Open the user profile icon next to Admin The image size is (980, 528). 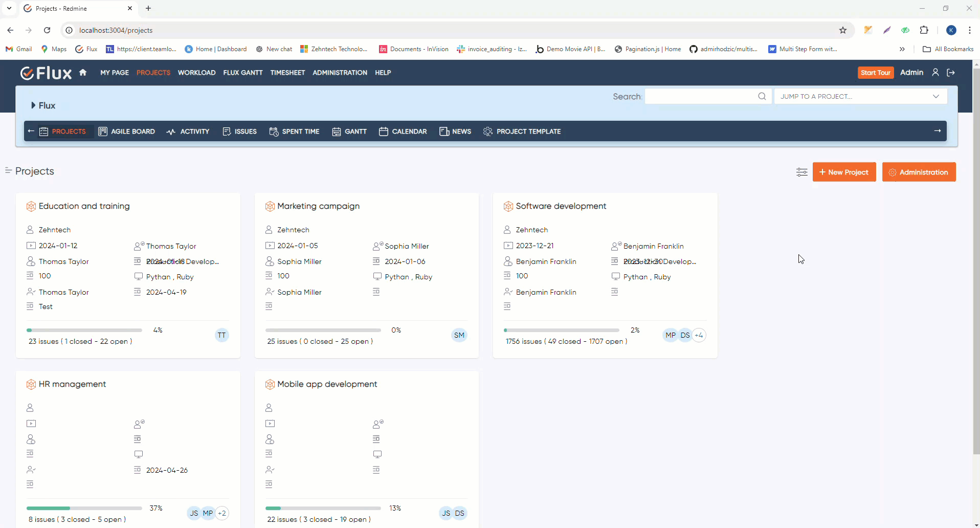pos(935,73)
